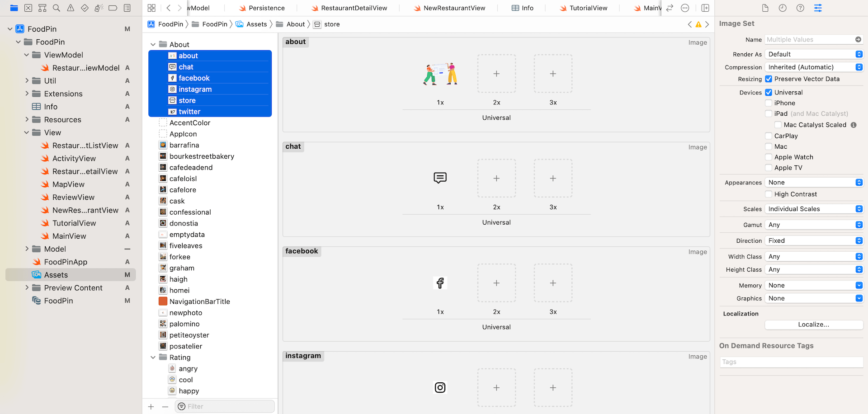Open the Test navigator
868x414 pixels.
84,8
